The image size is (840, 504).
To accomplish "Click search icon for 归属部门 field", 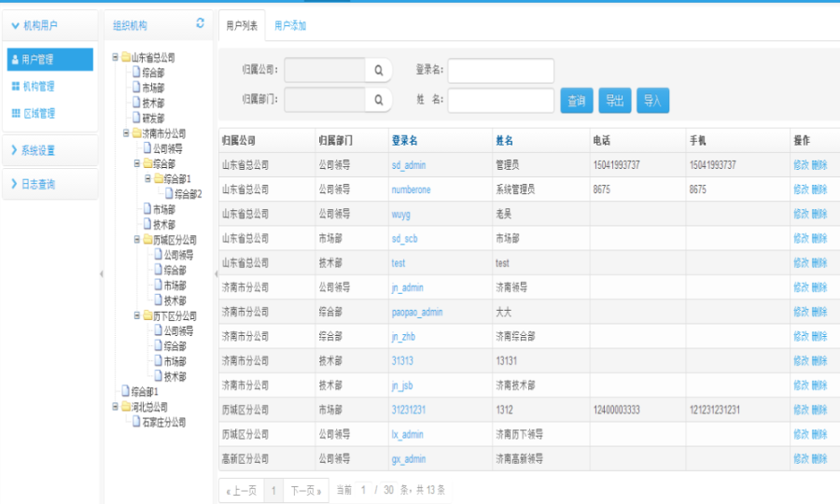I will [379, 100].
